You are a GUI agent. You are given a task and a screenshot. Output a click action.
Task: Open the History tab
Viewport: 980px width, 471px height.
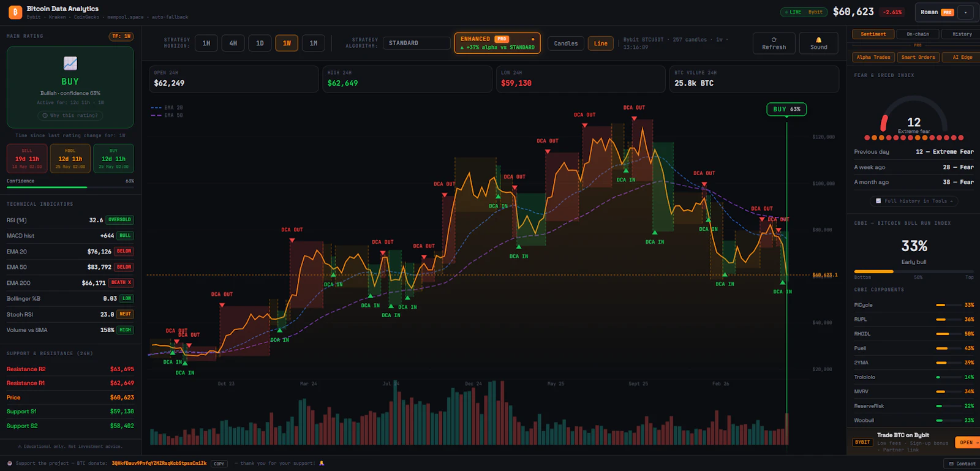(x=962, y=34)
